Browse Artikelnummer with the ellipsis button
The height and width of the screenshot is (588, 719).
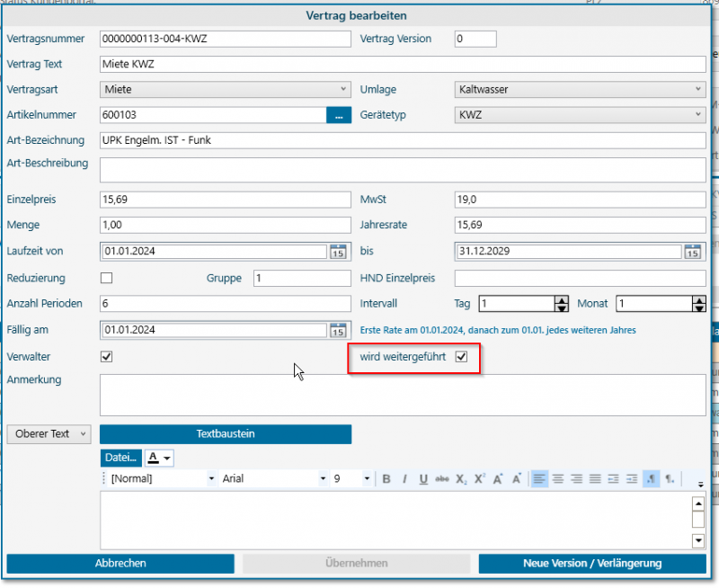[x=339, y=115]
